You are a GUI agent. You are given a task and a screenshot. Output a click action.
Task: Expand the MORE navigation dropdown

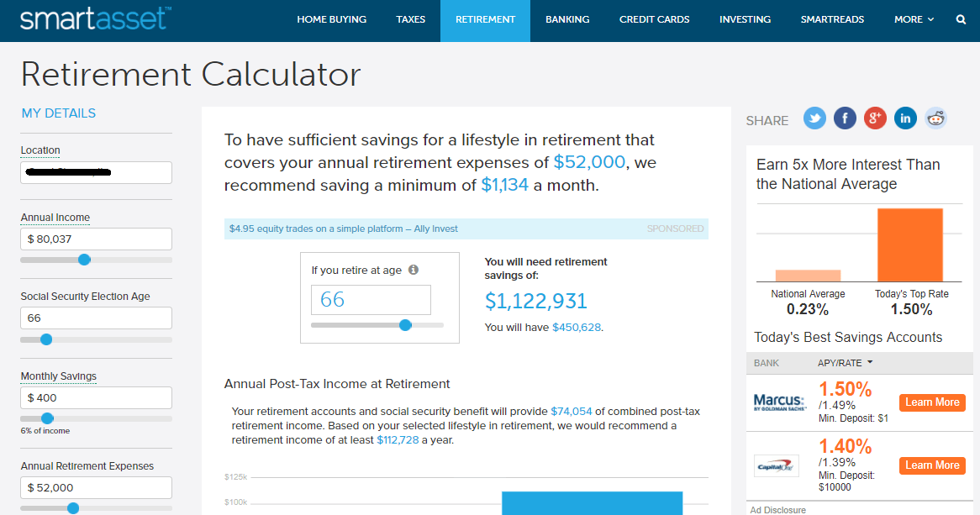pyautogui.click(x=914, y=19)
